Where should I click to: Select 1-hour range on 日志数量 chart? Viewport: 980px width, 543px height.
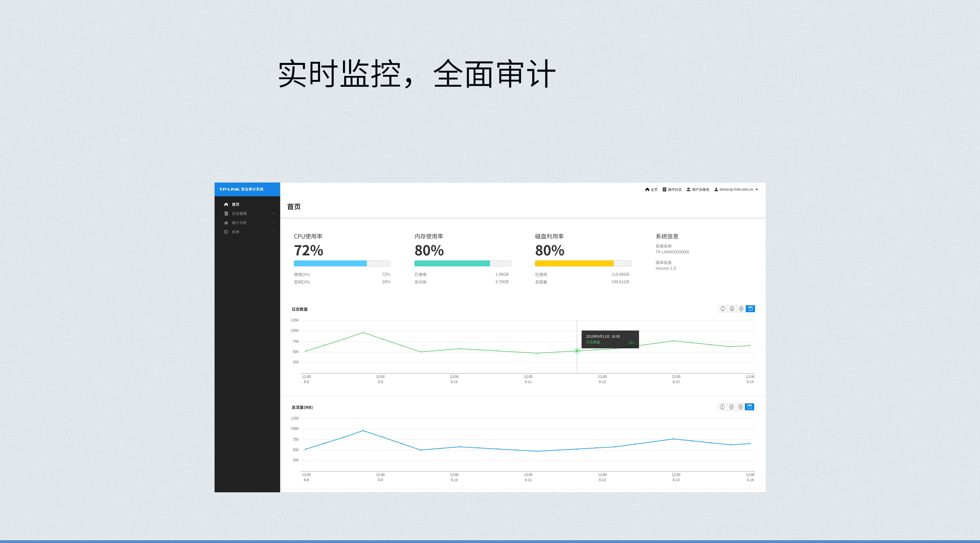pyautogui.click(x=723, y=309)
